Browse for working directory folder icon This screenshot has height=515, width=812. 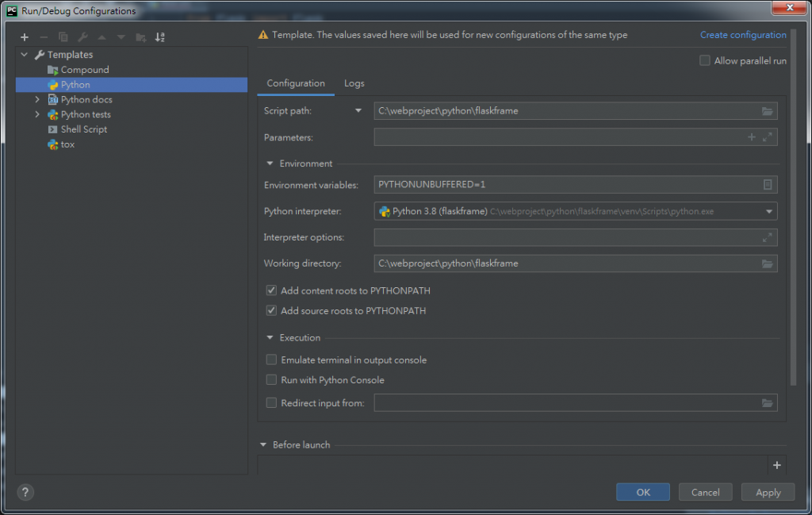(x=767, y=263)
